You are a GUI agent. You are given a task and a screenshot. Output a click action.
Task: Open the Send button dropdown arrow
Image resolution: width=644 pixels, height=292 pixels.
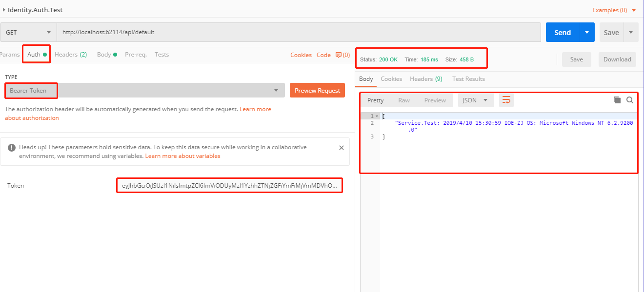click(587, 33)
